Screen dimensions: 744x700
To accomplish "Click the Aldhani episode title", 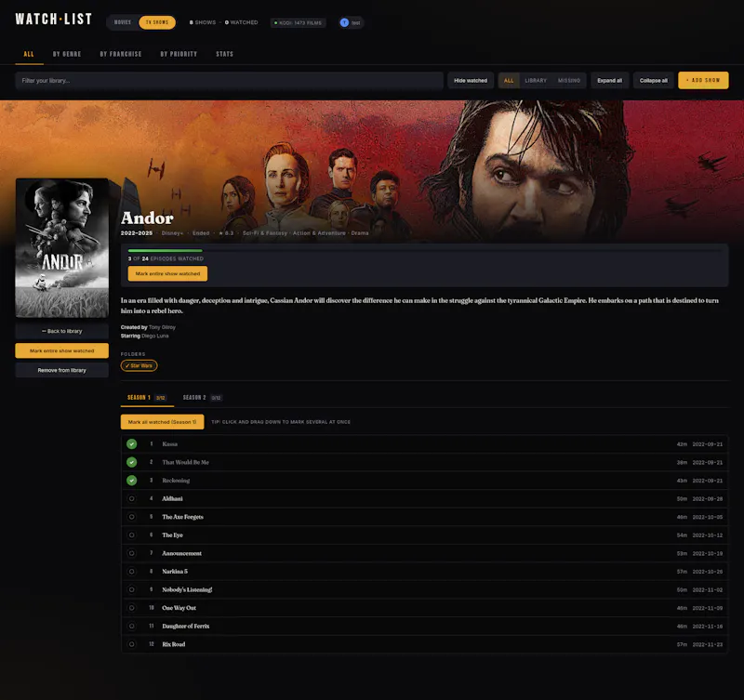I will click(172, 498).
